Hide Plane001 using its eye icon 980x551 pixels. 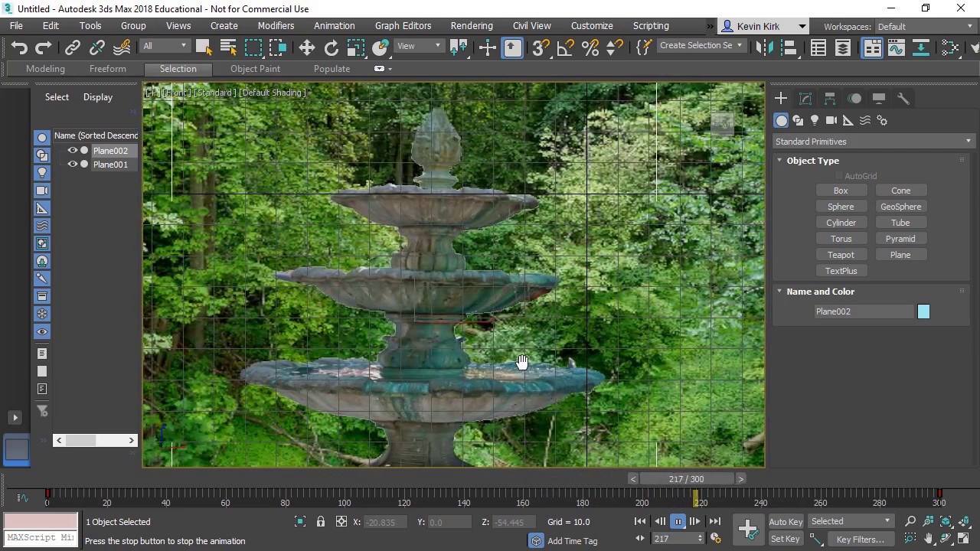(x=73, y=165)
